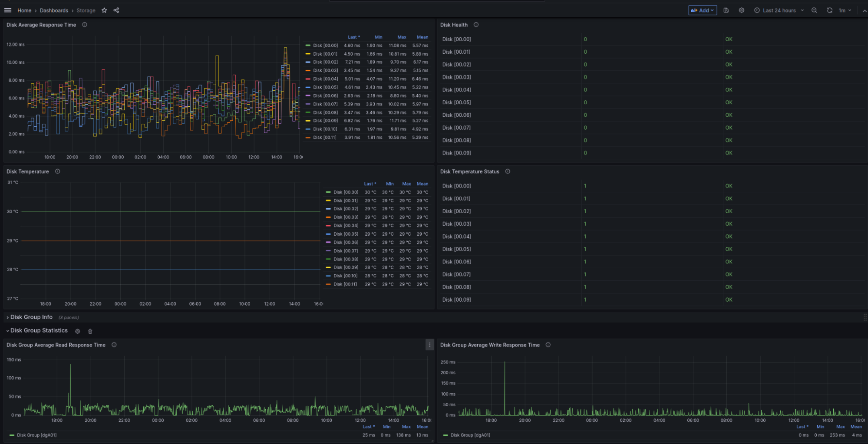This screenshot has width=868, height=444.
Task: Toggle Disk [00.01] series in temperature legend
Action: click(346, 201)
